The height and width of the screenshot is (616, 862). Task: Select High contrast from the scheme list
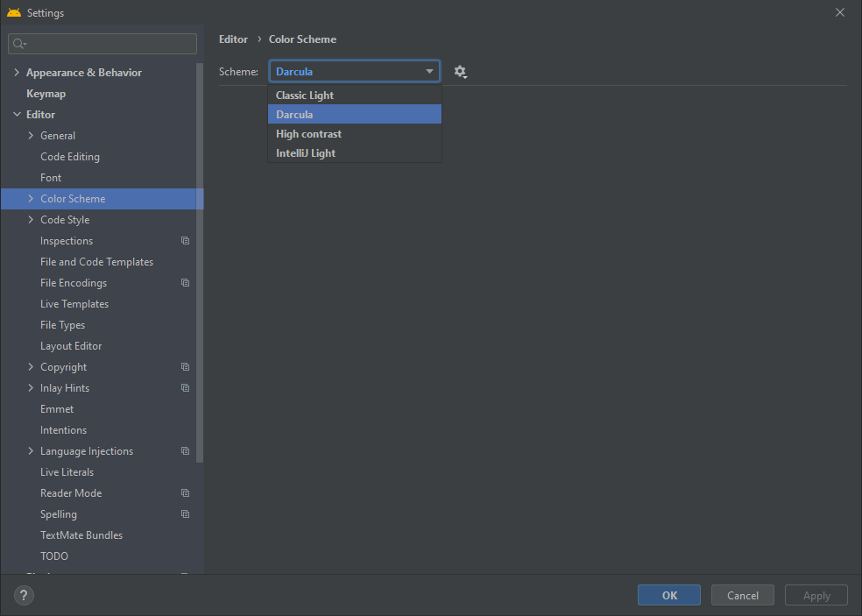click(x=308, y=133)
